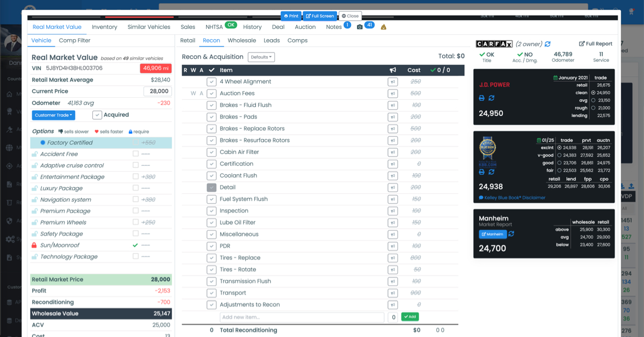Viewport: 644px width, 337px height.
Task: Open the camera photos icon
Action: (360, 27)
